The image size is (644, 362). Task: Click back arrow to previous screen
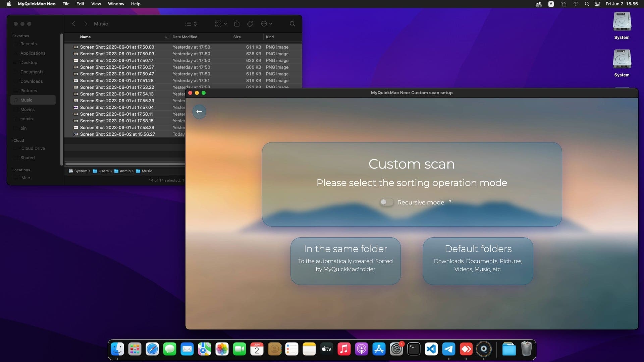click(199, 111)
